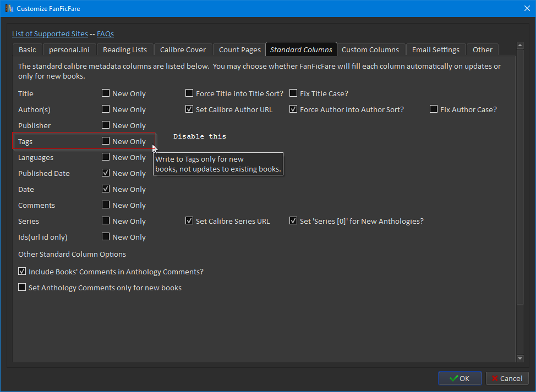Open the FAQs link

(105, 34)
